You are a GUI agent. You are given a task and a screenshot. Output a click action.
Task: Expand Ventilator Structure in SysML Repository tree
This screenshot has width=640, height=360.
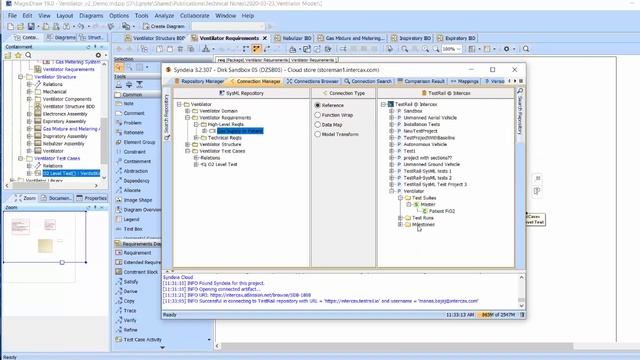tap(187, 144)
